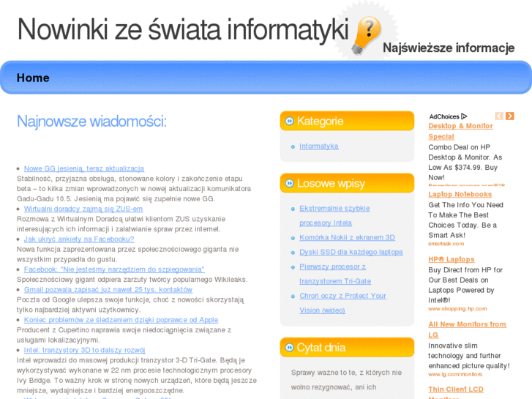Go to next ad with right arrow
Viewport: 532px width, 399px height.
point(509,116)
